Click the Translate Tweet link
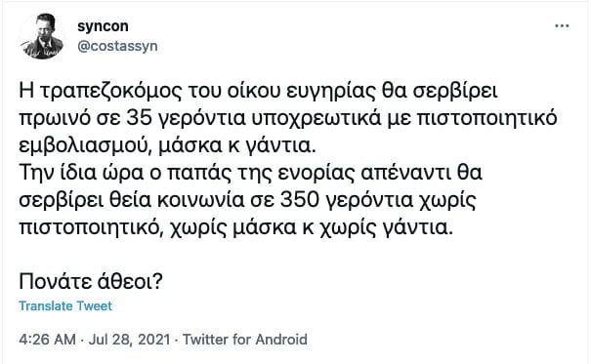The image size is (591, 364). pos(65,306)
